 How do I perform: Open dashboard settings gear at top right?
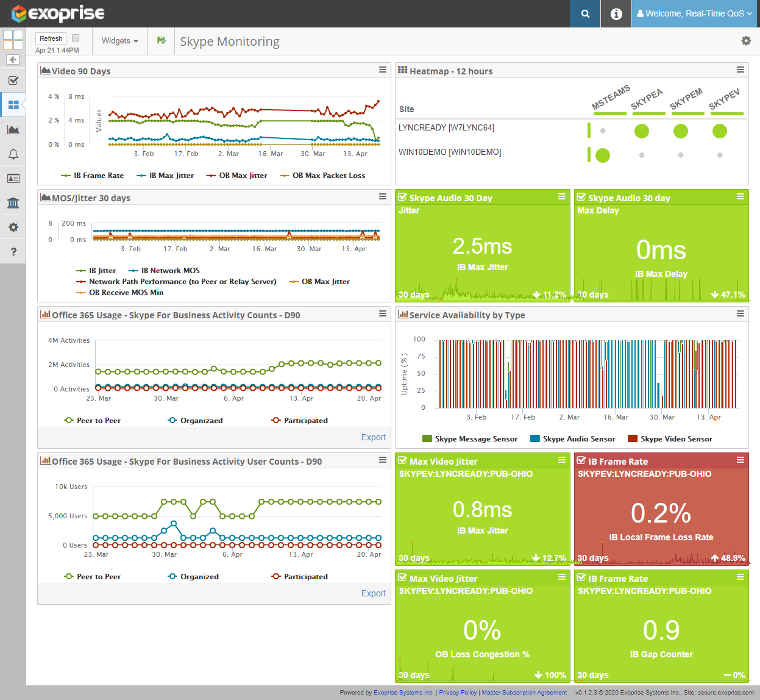746,40
